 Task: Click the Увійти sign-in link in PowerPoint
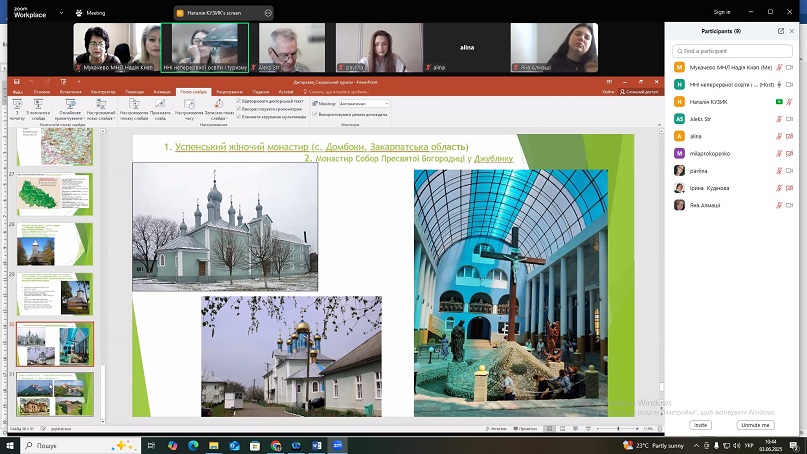[x=608, y=92]
